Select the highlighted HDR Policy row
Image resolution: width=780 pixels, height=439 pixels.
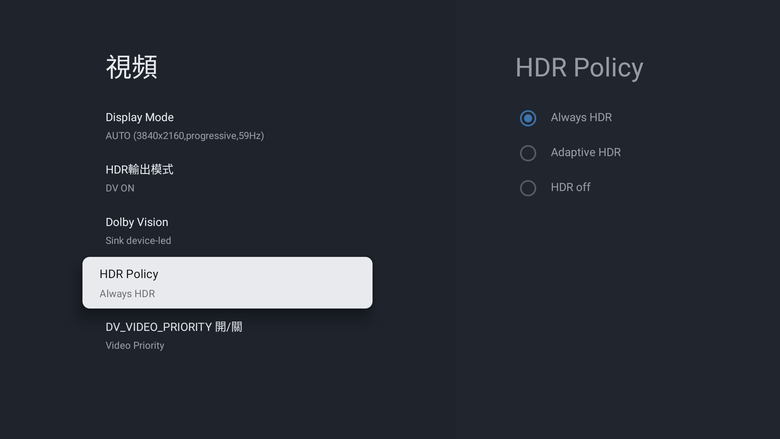coord(227,283)
